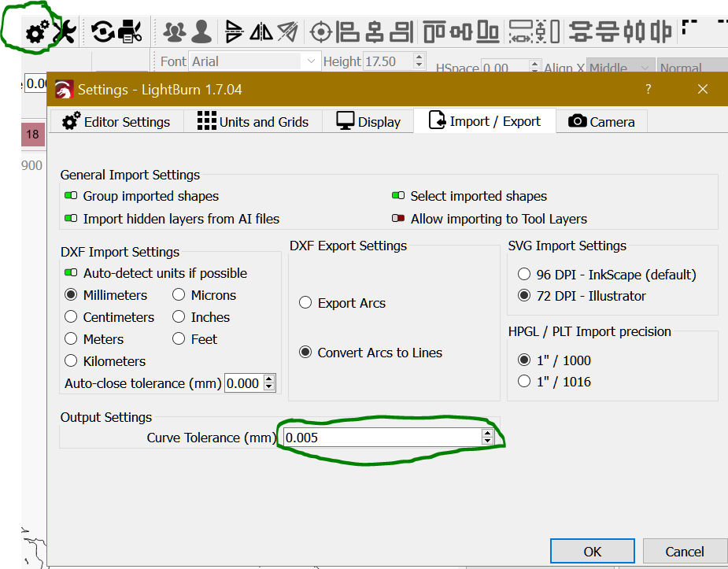Select the layer 18 color swatch
This screenshot has width=728, height=569.
click(x=32, y=135)
